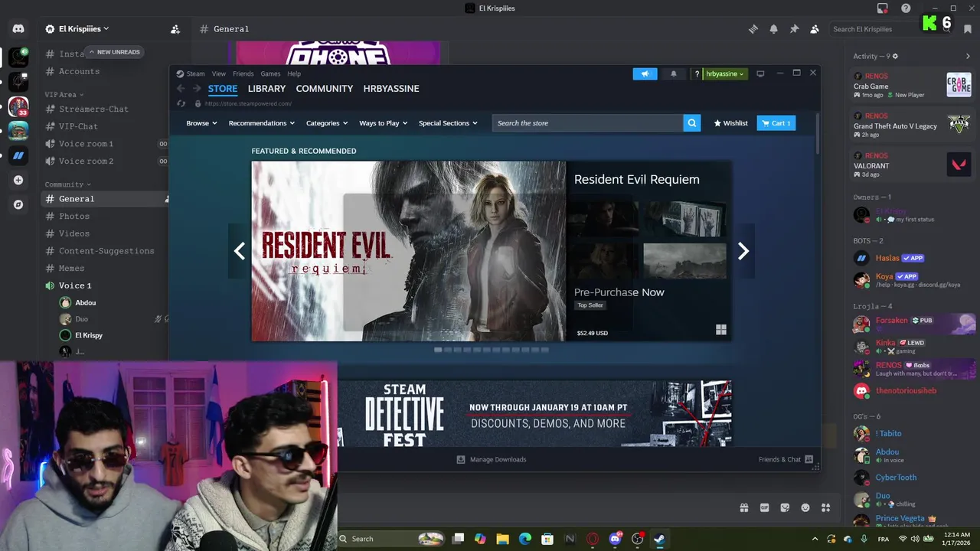Image resolution: width=980 pixels, height=551 pixels.
Task: Open Steam Wishlist
Action: [x=730, y=122]
